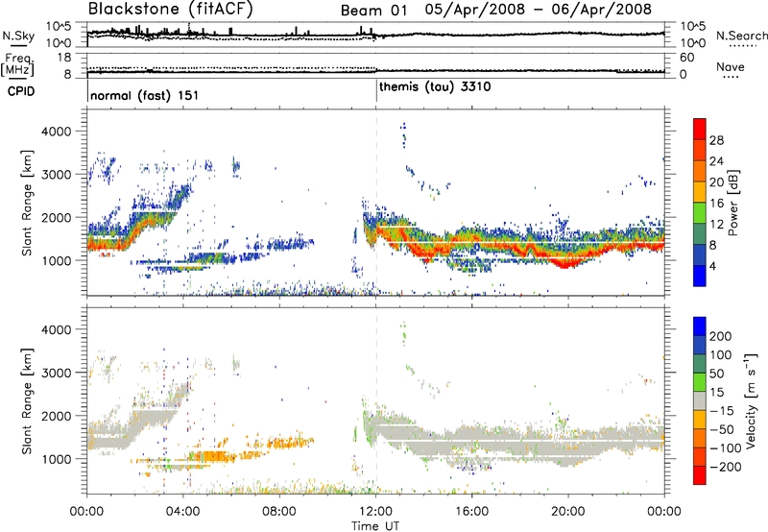This screenshot has height=532, width=768.
Task: Click the 'Time UT' axis label
Action: (375, 525)
